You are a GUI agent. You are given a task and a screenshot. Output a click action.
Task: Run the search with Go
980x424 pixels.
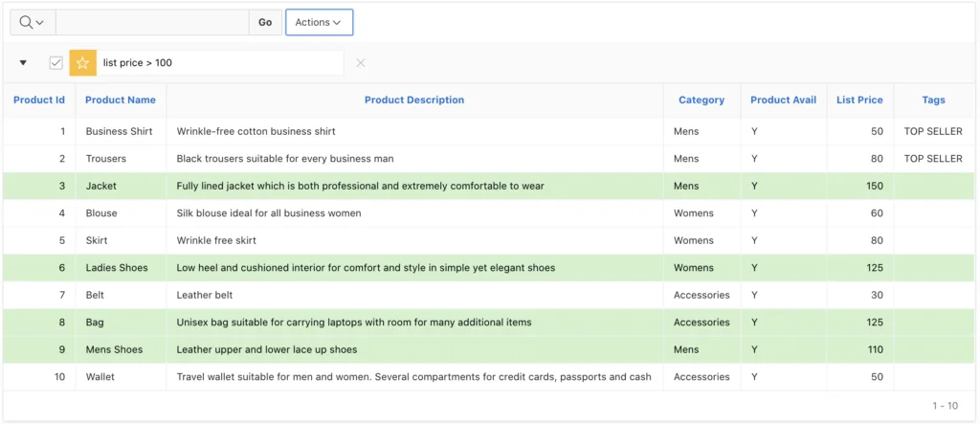coord(265,23)
